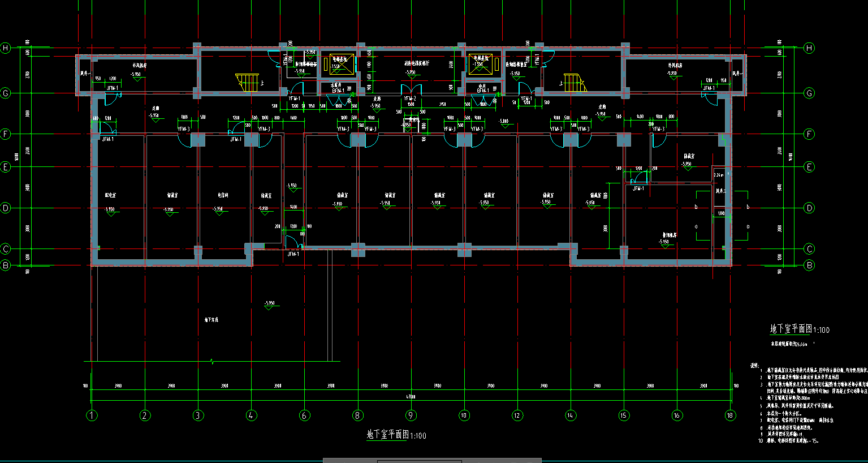
Task: Click the left yellow staircase symbol
Action: [247, 82]
